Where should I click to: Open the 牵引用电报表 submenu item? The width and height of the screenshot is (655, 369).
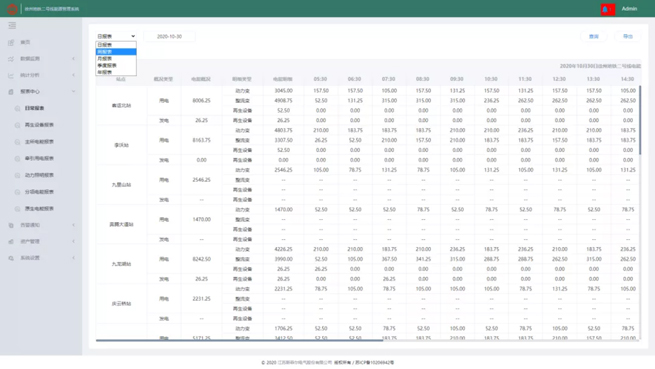(x=39, y=158)
